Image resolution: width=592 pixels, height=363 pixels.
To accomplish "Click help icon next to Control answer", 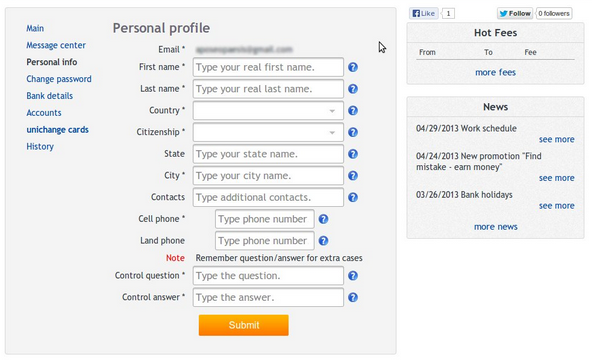I will pos(353,298).
